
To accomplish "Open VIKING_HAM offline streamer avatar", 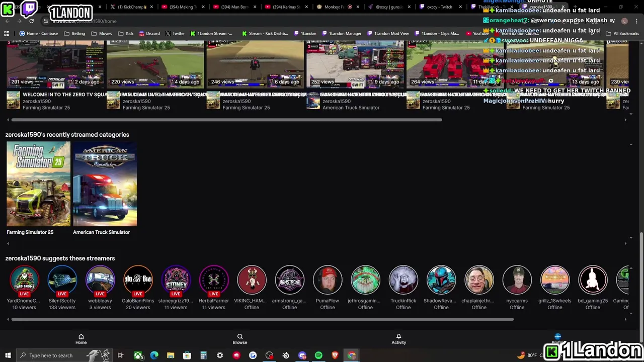I will point(252,280).
